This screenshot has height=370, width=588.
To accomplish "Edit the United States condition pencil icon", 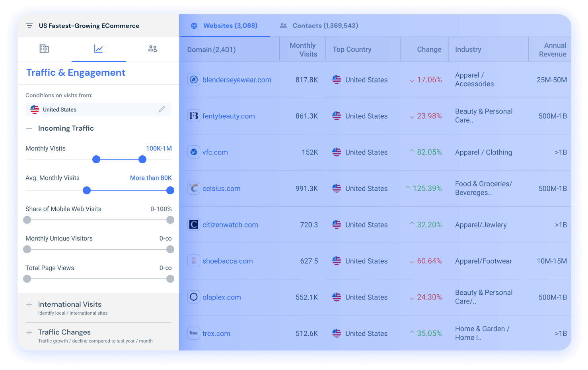I will (162, 109).
